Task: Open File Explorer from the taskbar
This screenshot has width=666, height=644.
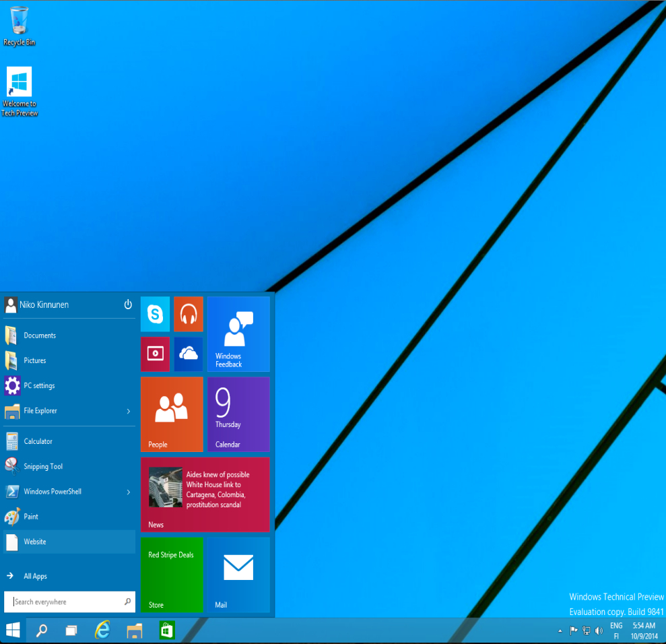Action: 135,631
